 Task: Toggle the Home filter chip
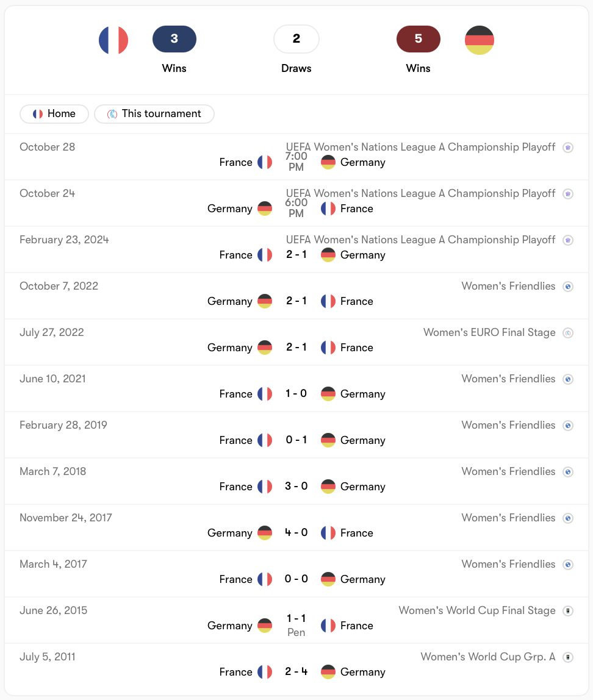point(54,114)
